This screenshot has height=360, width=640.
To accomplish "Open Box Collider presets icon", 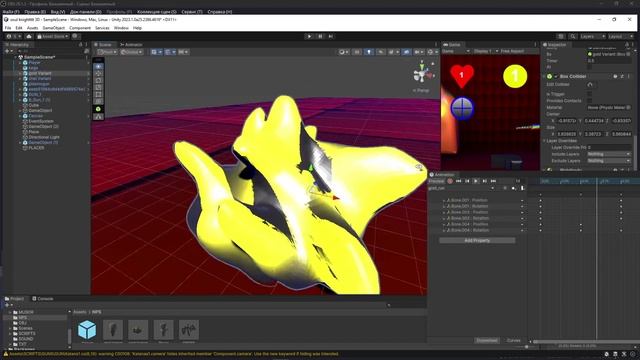I will [622, 76].
